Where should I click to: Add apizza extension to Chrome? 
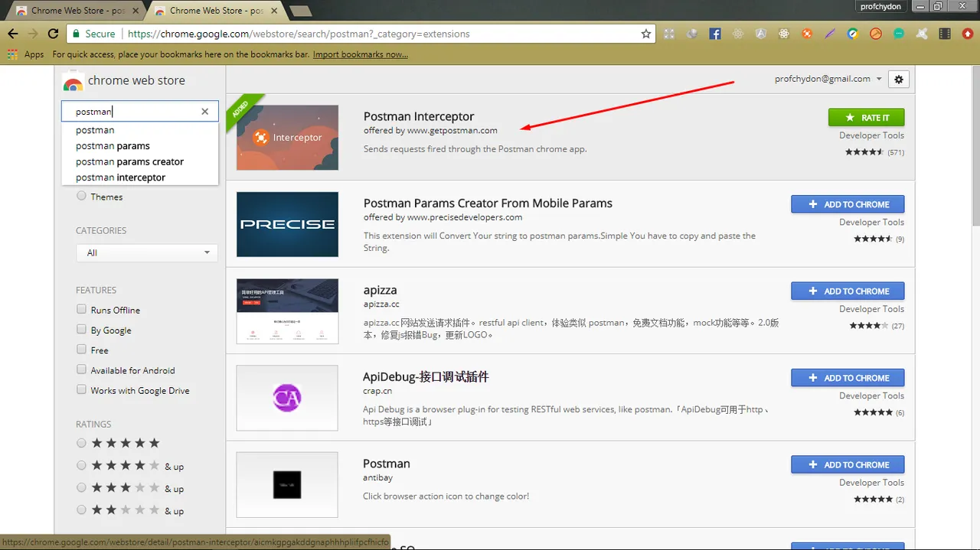[x=848, y=291]
